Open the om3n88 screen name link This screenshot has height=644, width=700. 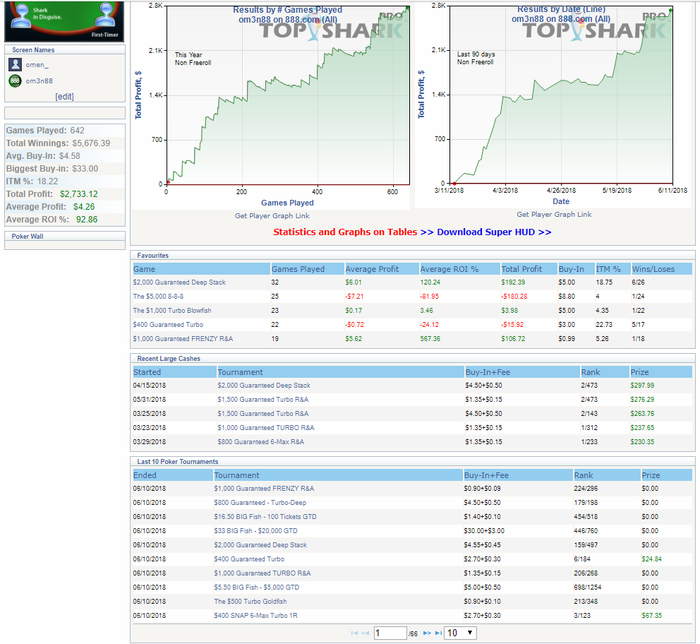tap(39, 81)
